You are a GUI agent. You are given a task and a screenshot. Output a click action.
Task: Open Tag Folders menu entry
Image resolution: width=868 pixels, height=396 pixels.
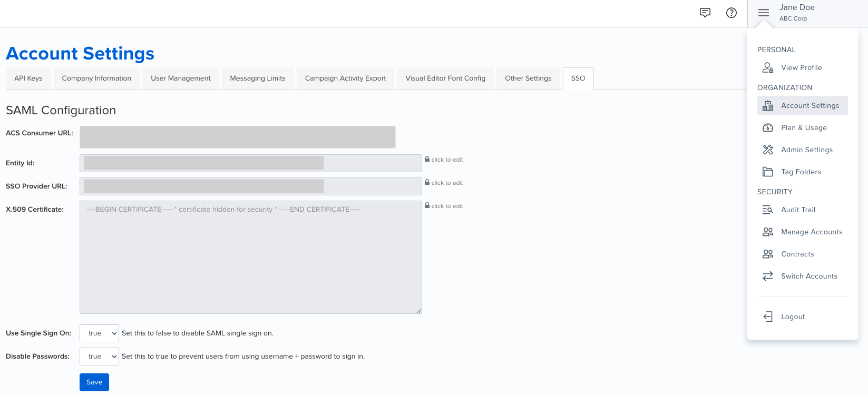point(802,172)
